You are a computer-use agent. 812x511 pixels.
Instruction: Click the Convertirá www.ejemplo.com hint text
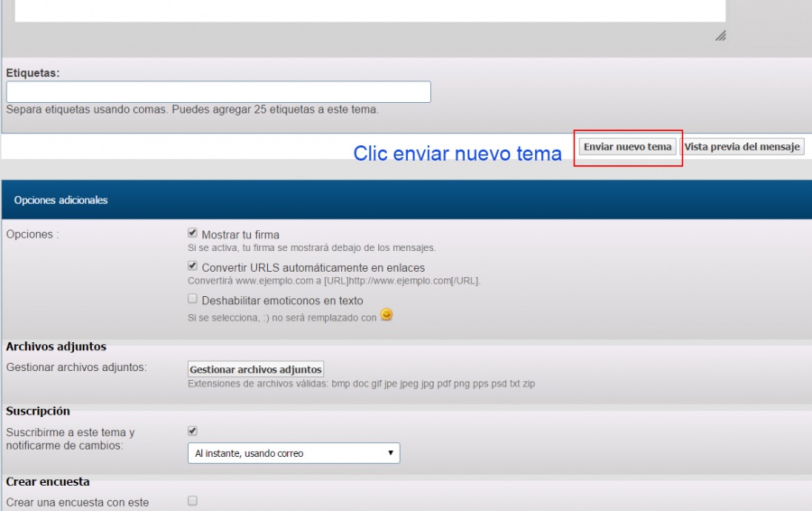[x=334, y=281]
